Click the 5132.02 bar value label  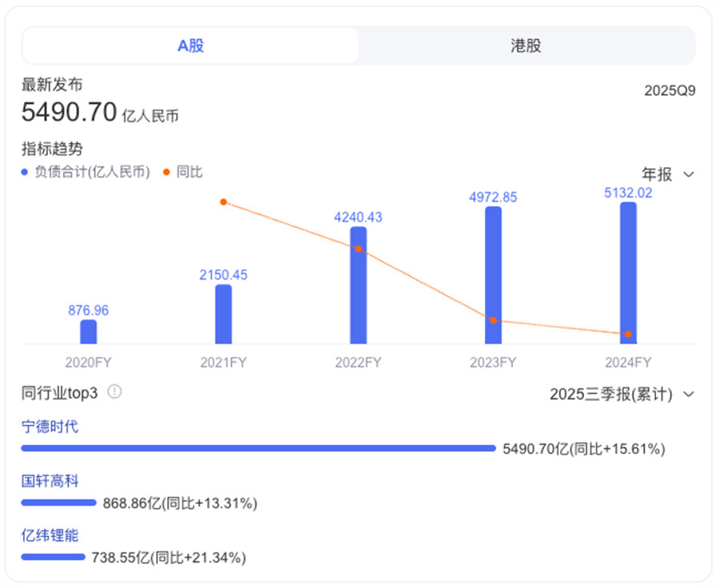[x=628, y=193]
